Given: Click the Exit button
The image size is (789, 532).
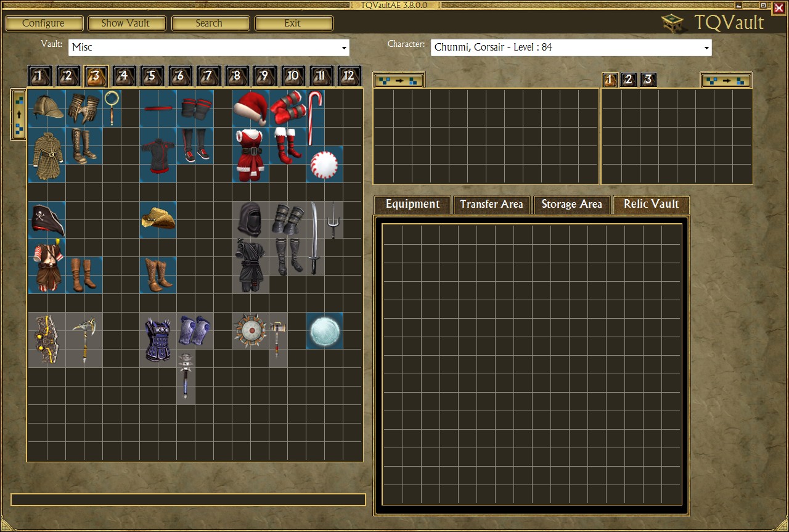Looking at the screenshot, I should click(293, 23).
